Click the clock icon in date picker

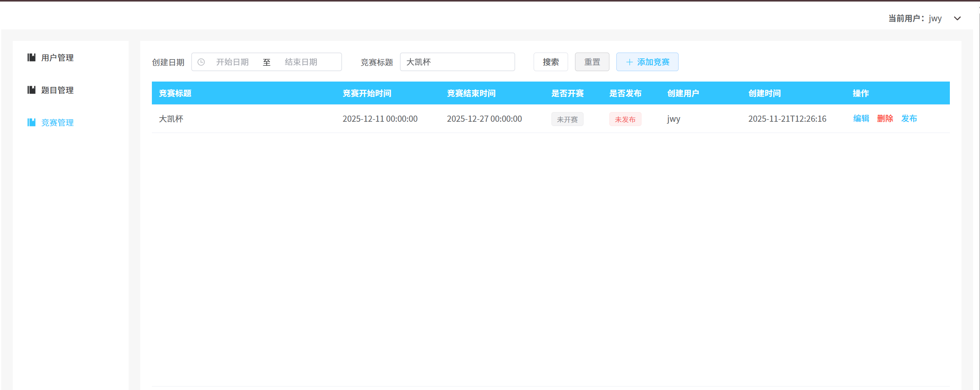click(x=201, y=62)
